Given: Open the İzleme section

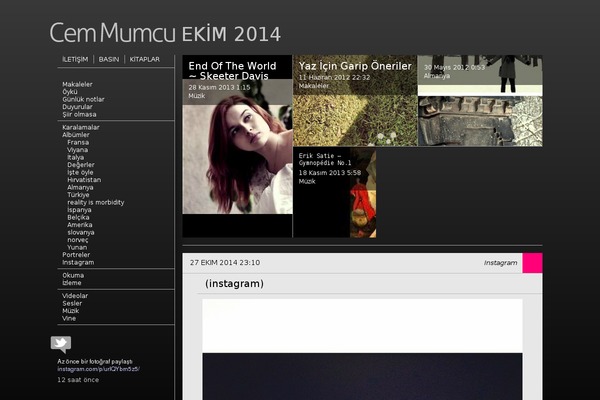Looking at the screenshot, I should pyautogui.click(x=72, y=283).
